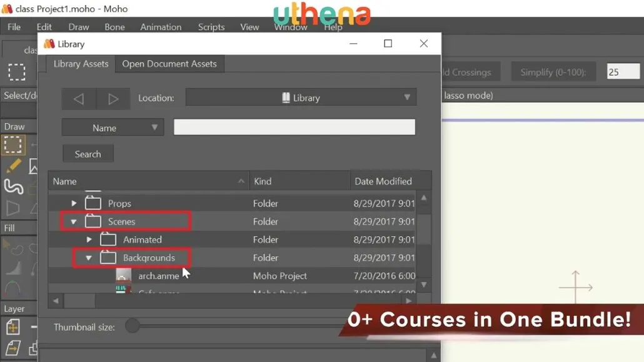Click horizontal scrollbar left arrow
644x362 pixels.
[56, 301]
